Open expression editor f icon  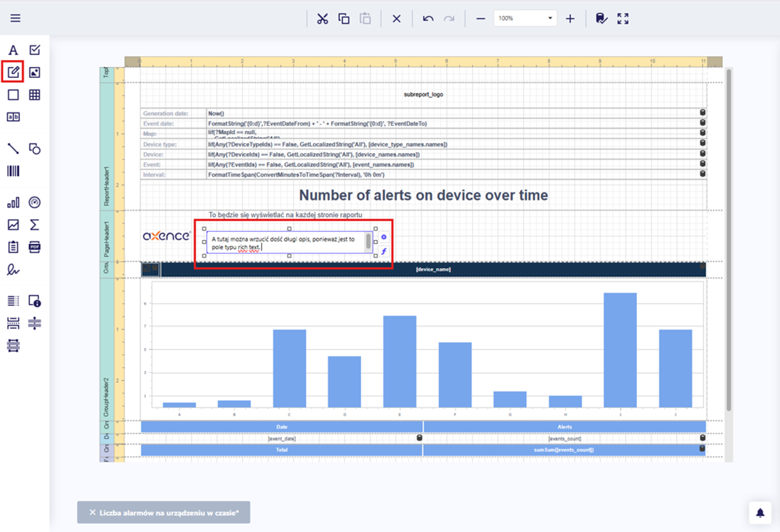[x=384, y=251]
